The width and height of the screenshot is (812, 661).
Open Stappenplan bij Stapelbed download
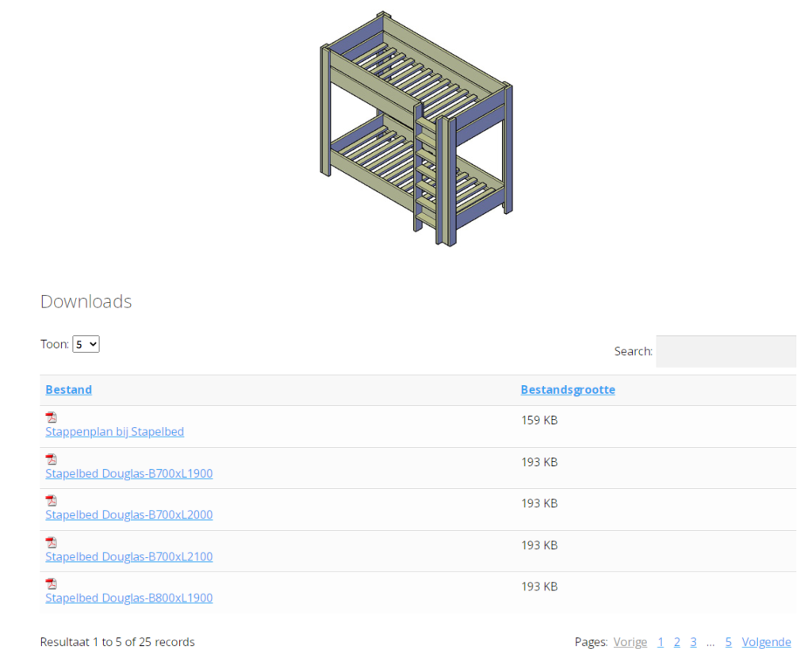tap(115, 432)
